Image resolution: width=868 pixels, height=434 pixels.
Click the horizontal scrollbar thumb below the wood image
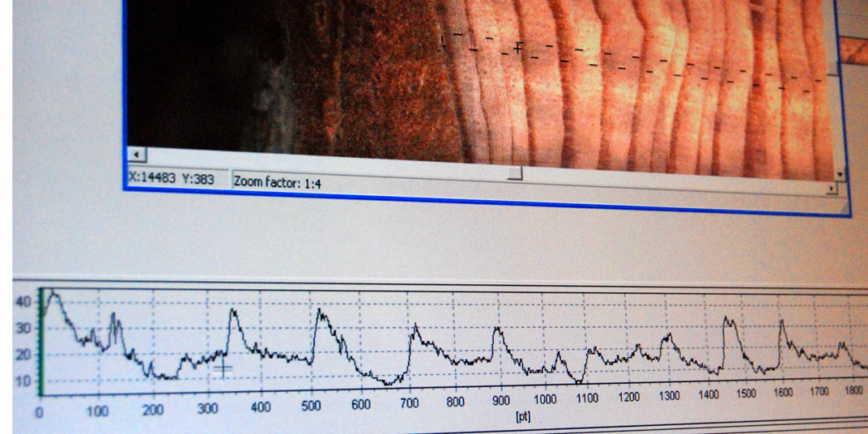coord(515,174)
